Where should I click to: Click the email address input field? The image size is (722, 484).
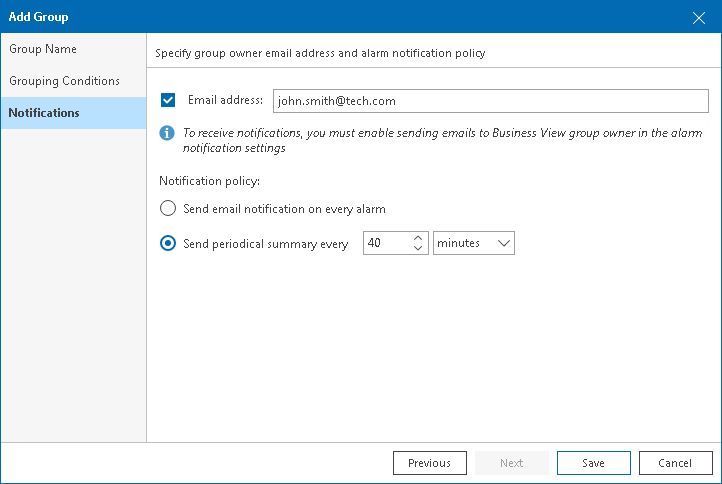click(490, 101)
